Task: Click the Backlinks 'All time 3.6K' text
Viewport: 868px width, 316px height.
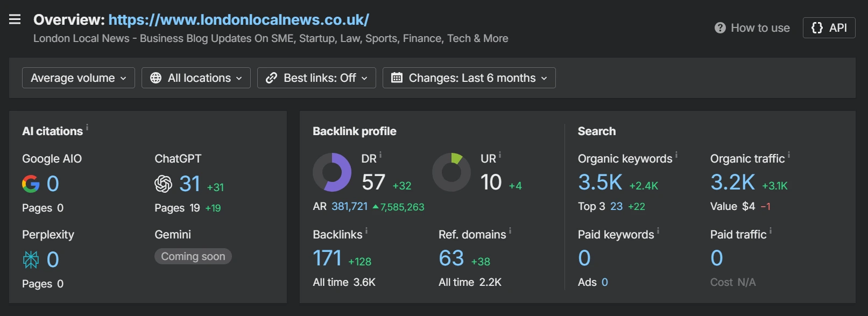Action: point(344,282)
